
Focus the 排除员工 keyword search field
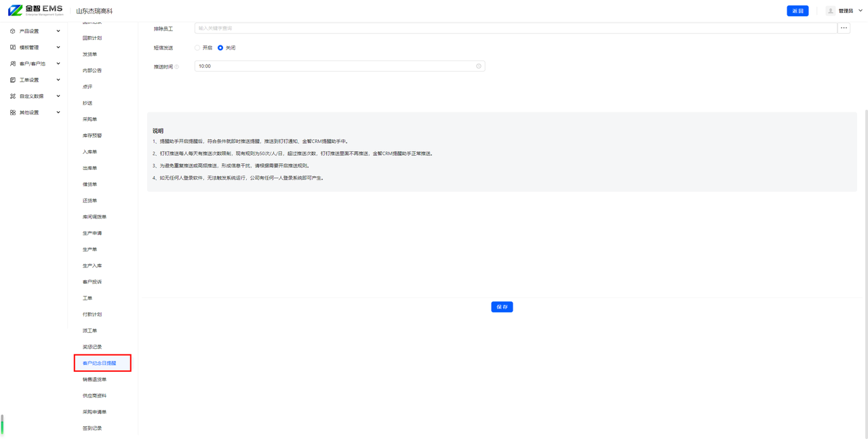515,28
